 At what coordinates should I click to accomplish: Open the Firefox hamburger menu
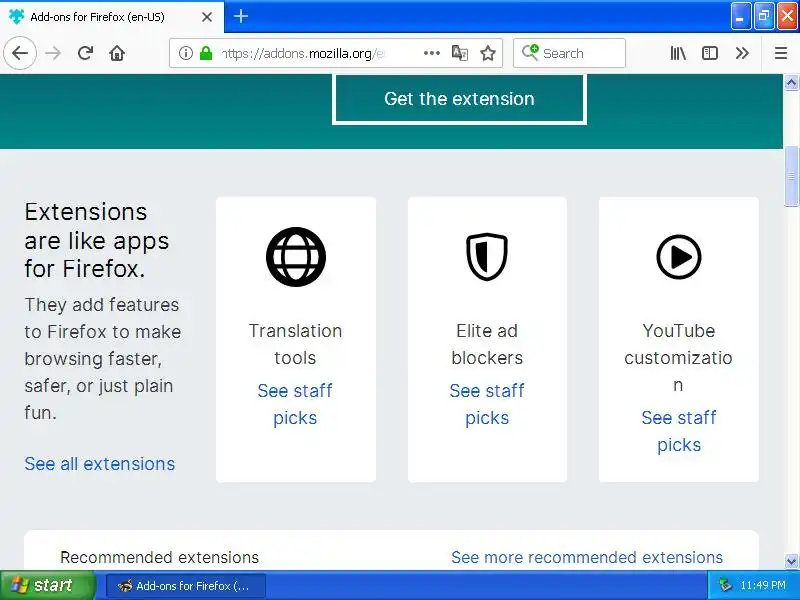[781, 53]
